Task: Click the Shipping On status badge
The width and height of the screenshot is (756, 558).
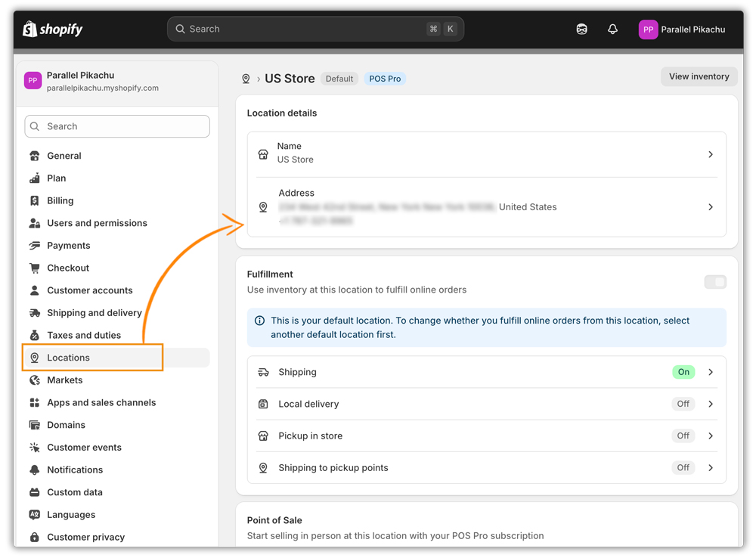Action: (x=683, y=372)
